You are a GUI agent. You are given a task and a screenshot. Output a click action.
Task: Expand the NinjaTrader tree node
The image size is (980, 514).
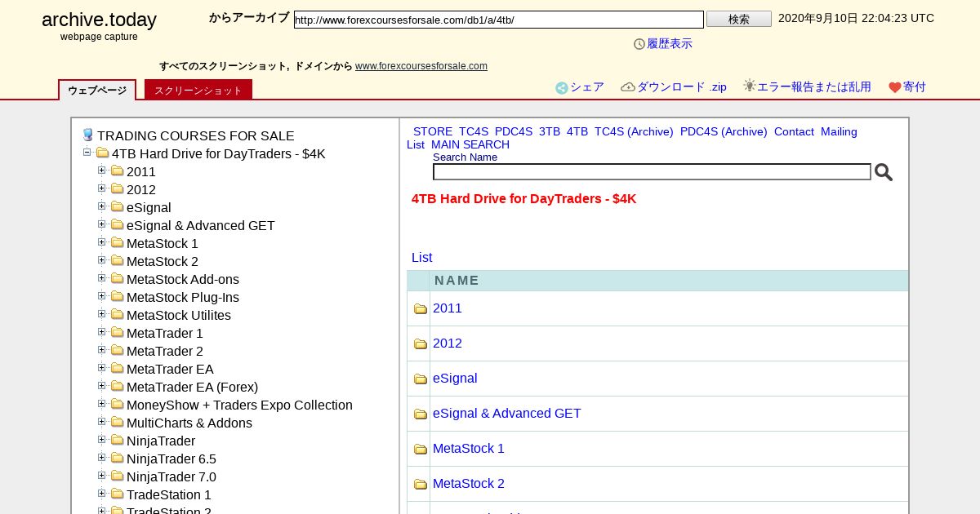pos(101,440)
